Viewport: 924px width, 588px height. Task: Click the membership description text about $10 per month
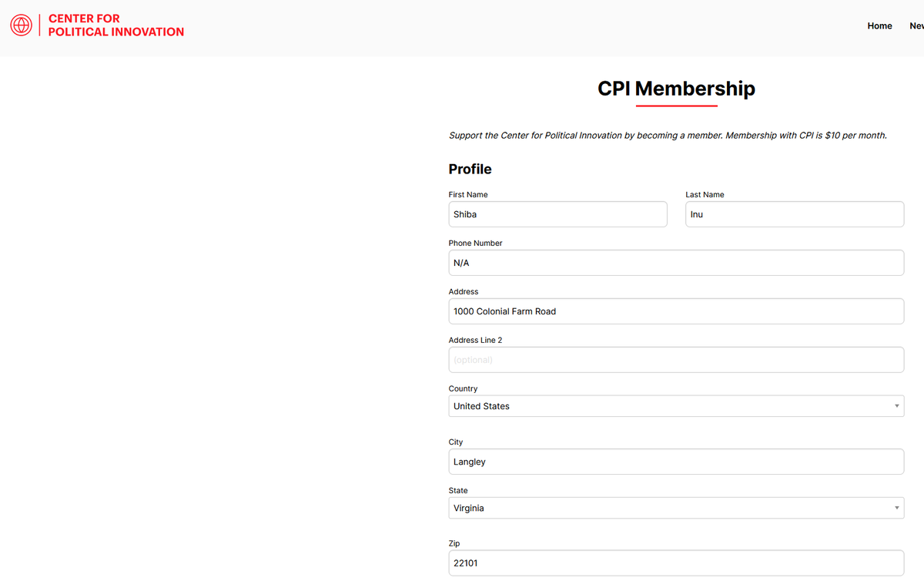pyautogui.click(x=668, y=136)
